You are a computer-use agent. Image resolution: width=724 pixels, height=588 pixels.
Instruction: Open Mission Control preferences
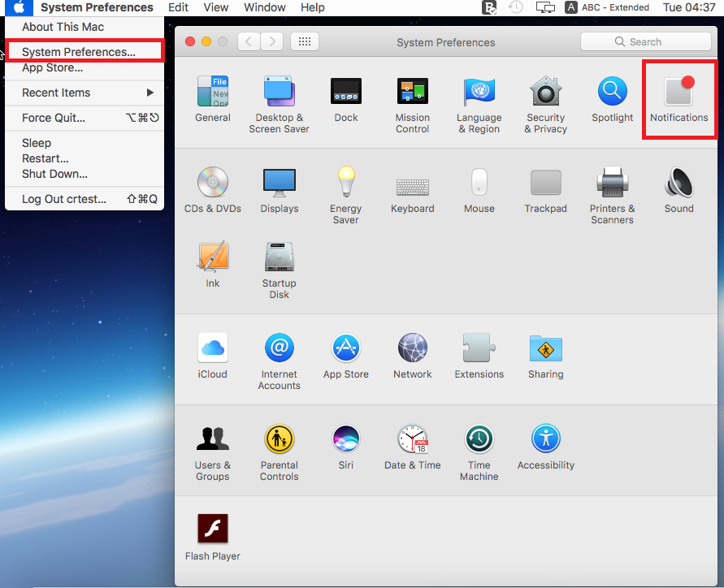click(x=412, y=105)
